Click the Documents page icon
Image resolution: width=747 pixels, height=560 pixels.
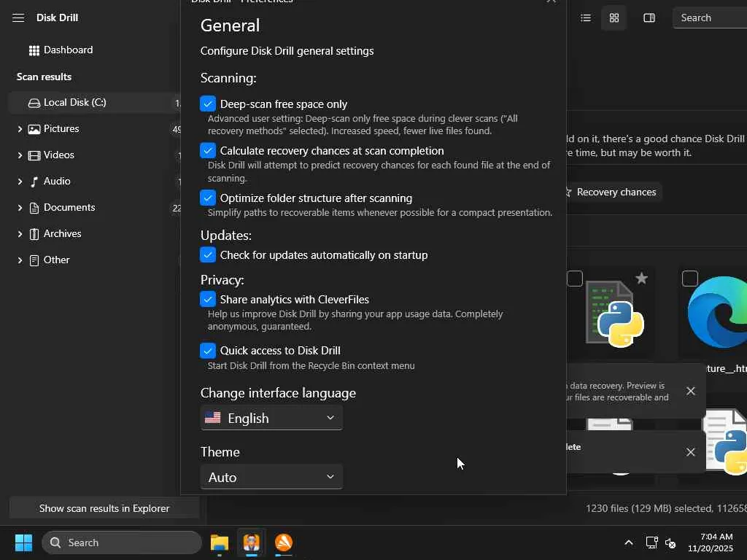point(34,208)
